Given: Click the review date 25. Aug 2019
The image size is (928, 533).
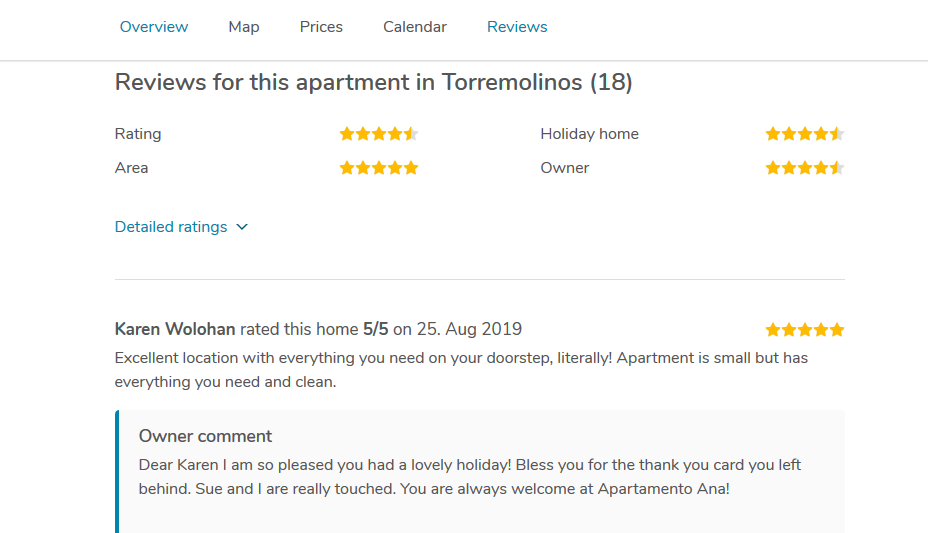Looking at the screenshot, I should click(x=469, y=329).
